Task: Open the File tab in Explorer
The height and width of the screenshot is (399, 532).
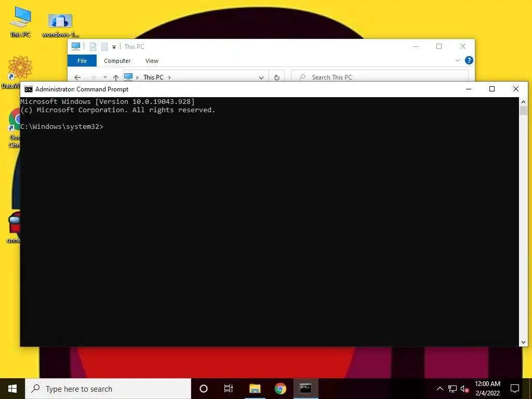Action: point(82,61)
